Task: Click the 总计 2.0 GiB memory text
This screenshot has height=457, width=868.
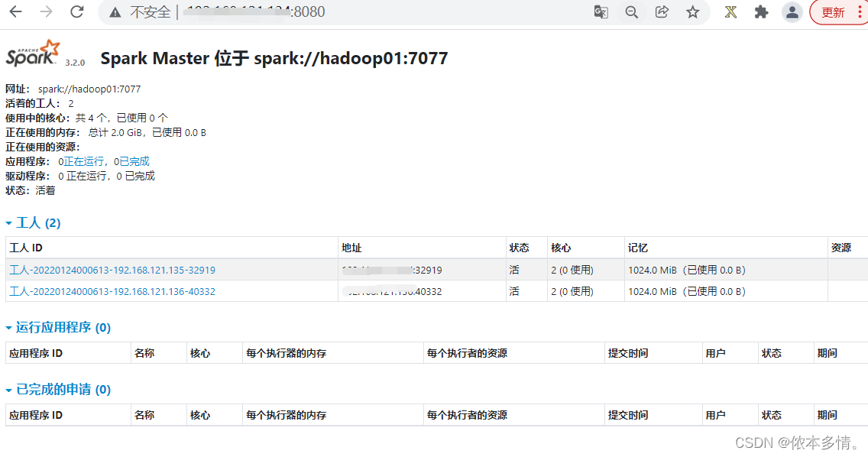Action: tap(115, 132)
